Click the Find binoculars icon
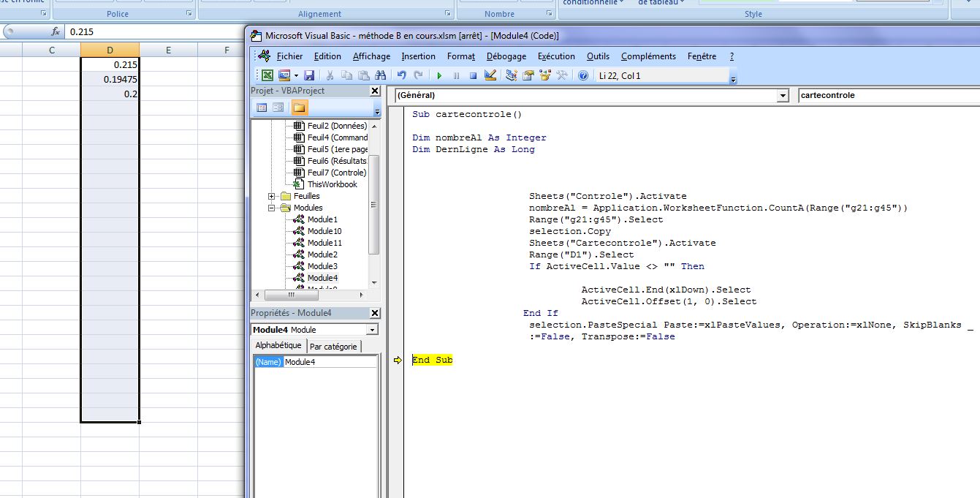980x498 pixels. pos(380,75)
